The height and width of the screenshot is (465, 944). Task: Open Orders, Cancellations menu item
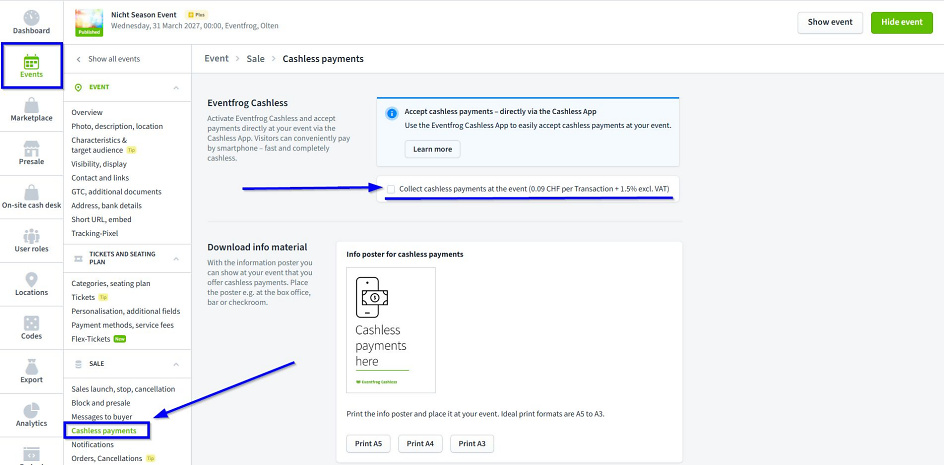click(x=107, y=458)
